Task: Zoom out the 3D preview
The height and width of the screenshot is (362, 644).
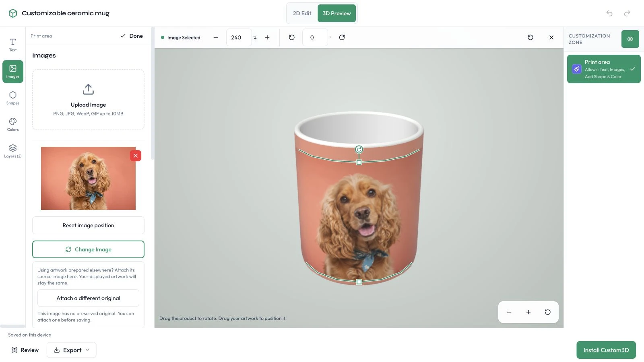Action: pos(509,312)
